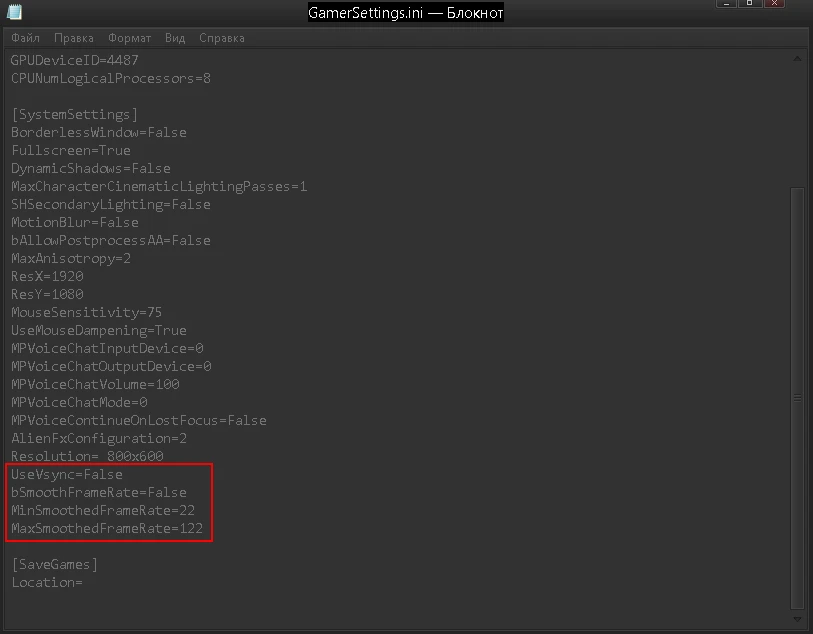Click the MaxSmoothedFrameRate=122 line
813x634 pixels.
click(107, 528)
